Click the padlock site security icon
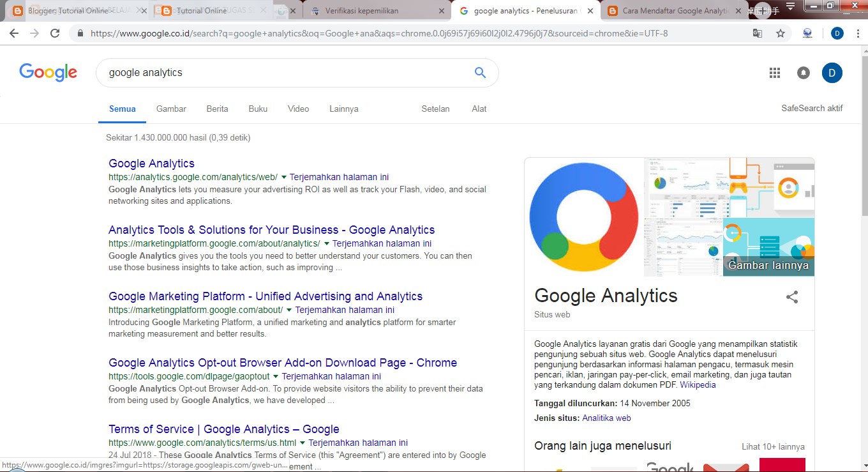The height and width of the screenshot is (472, 868). pyautogui.click(x=80, y=33)
